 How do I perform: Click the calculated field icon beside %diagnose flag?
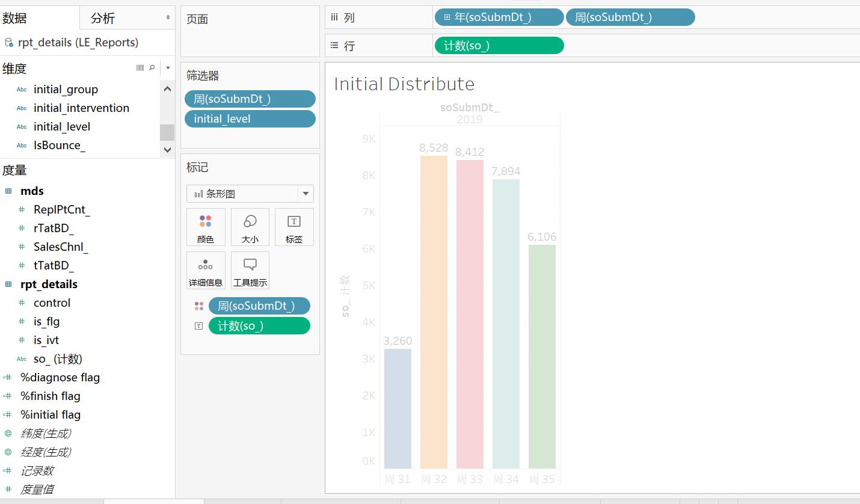[x=8, y=378]
